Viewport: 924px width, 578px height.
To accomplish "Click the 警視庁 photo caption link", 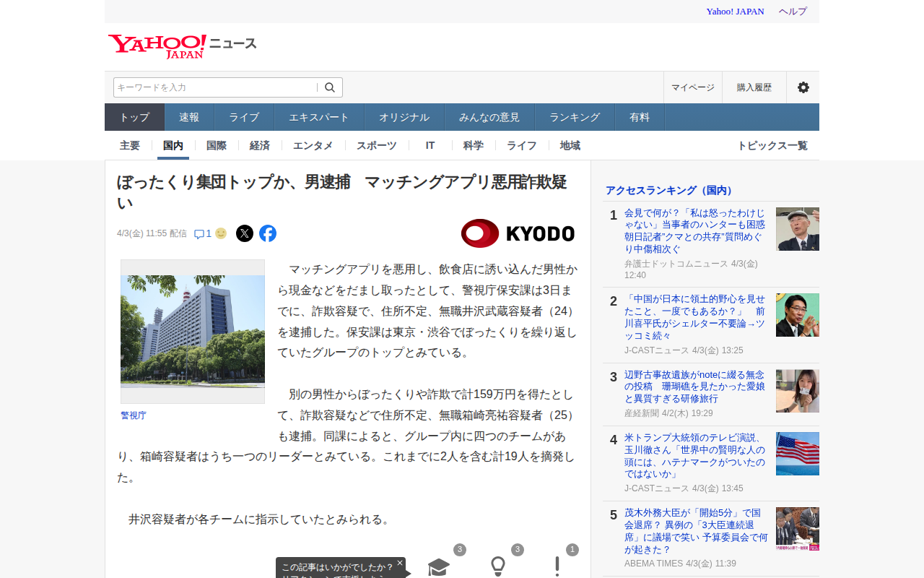I will (134, 415).
